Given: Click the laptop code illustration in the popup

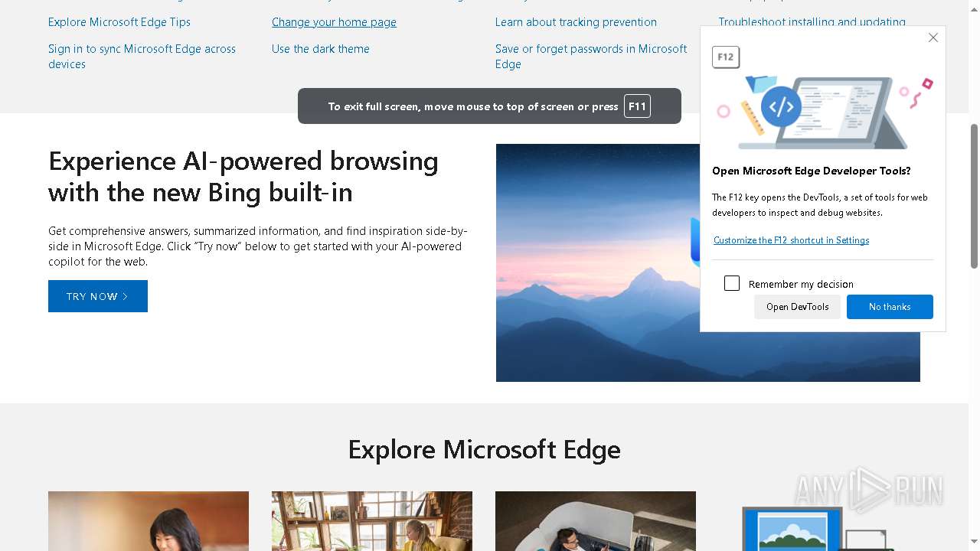Looking at the screenshot, I should (825, 112).
